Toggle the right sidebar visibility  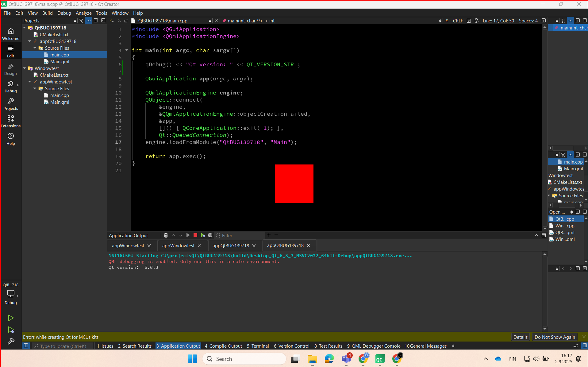585,346
